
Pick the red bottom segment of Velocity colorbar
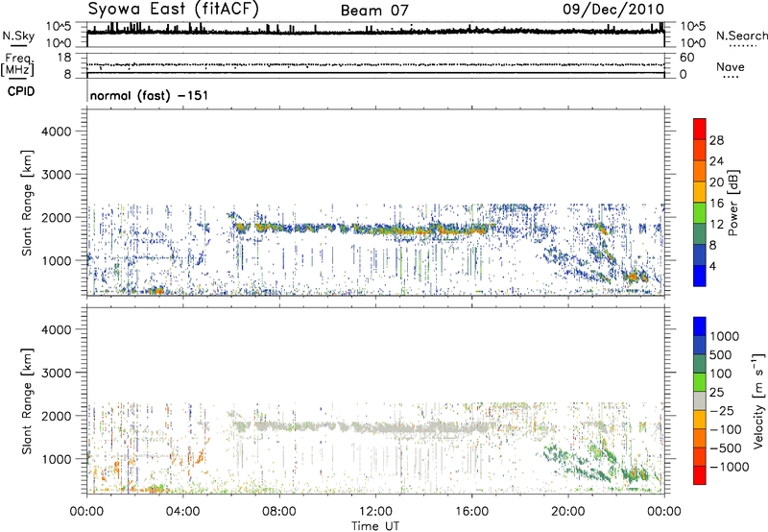700,475
